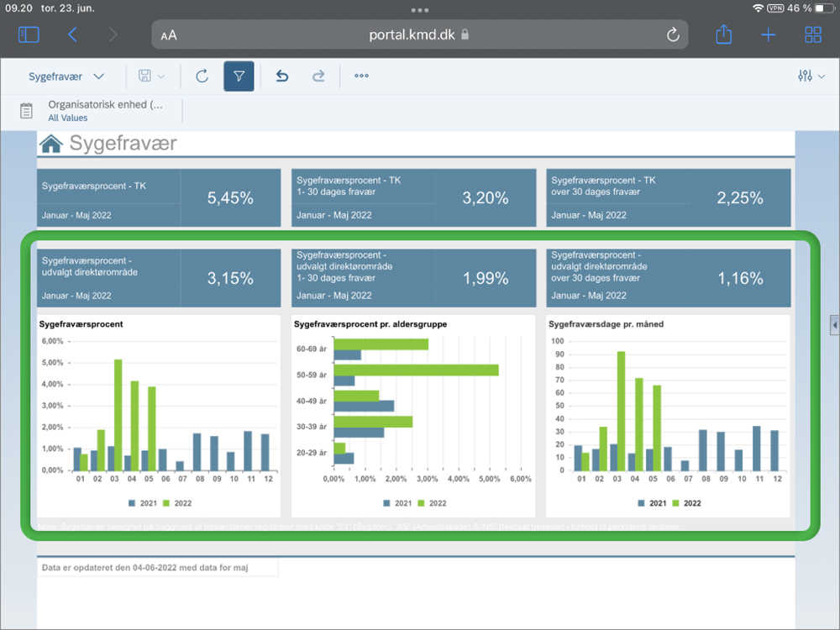The width and height of the screenshot is (840, 630).
Task: Open a new Safari tab
Action: click(768, 34)
